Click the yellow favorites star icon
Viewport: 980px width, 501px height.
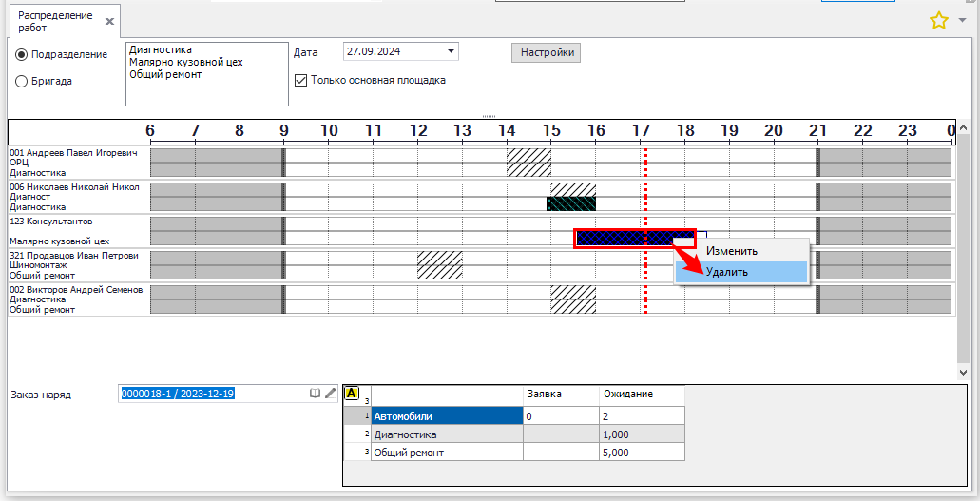pyautogui.click(x=938, y=20)
